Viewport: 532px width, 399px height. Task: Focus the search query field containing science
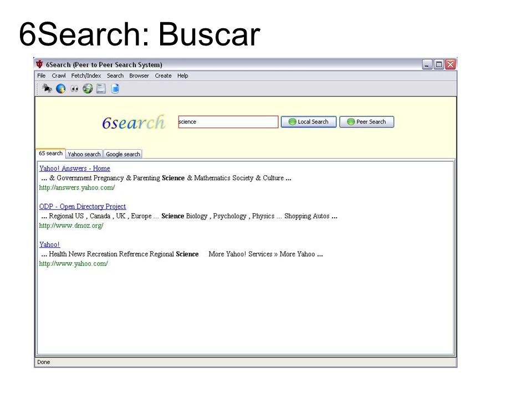tap(228, 122)
